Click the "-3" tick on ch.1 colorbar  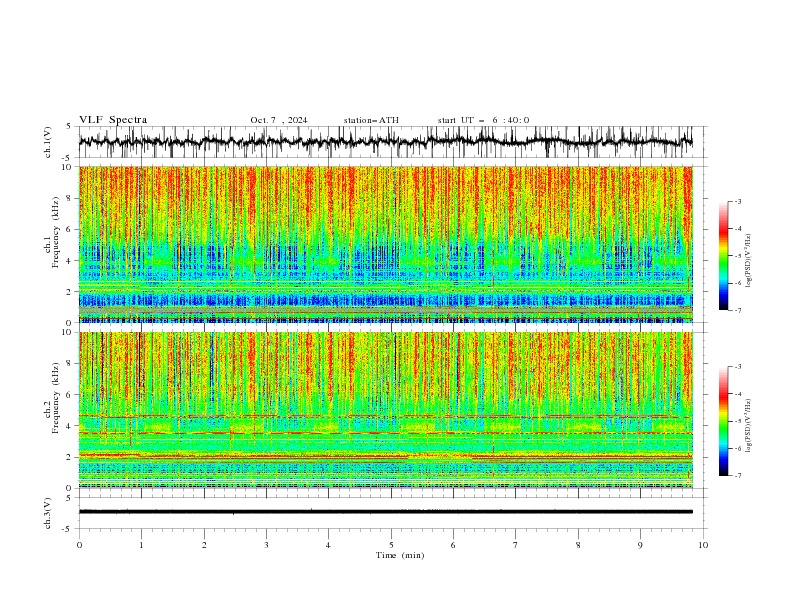pos(737,201)
